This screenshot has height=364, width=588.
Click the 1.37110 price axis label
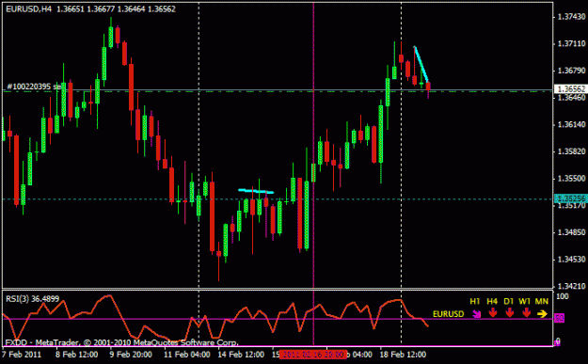click(x=571, y=44)
